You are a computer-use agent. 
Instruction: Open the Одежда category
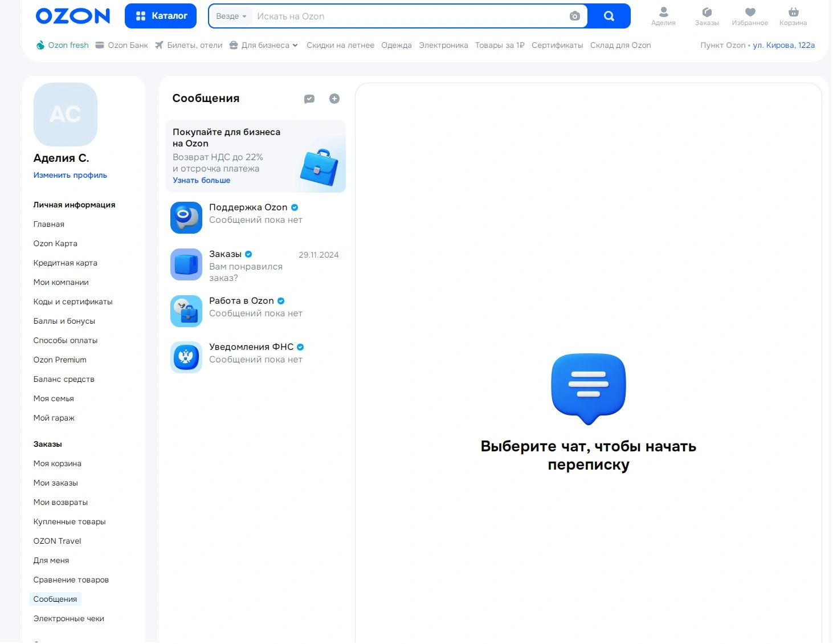397,45
